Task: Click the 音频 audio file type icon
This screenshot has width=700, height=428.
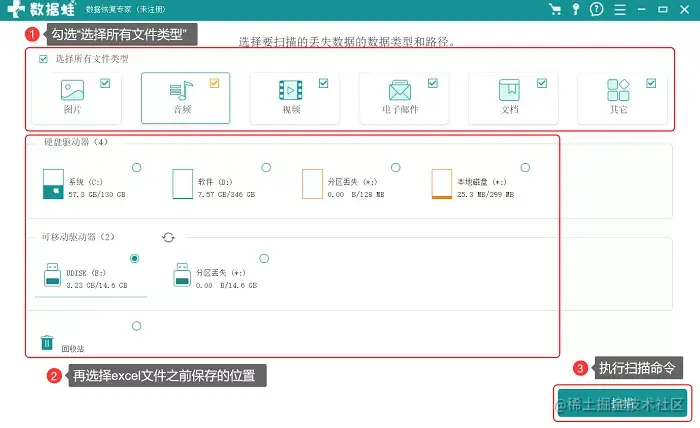Action: (x=181, y=90)
